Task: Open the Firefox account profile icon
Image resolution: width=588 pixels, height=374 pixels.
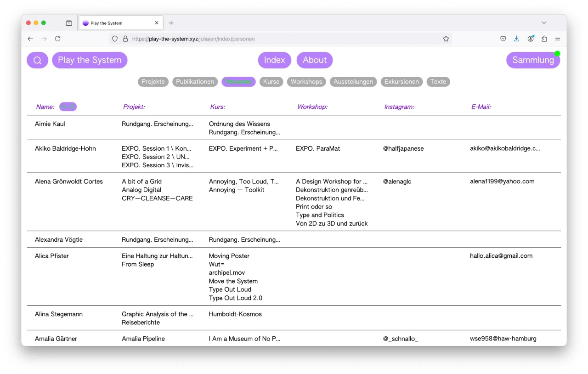Action: (531, 39)
